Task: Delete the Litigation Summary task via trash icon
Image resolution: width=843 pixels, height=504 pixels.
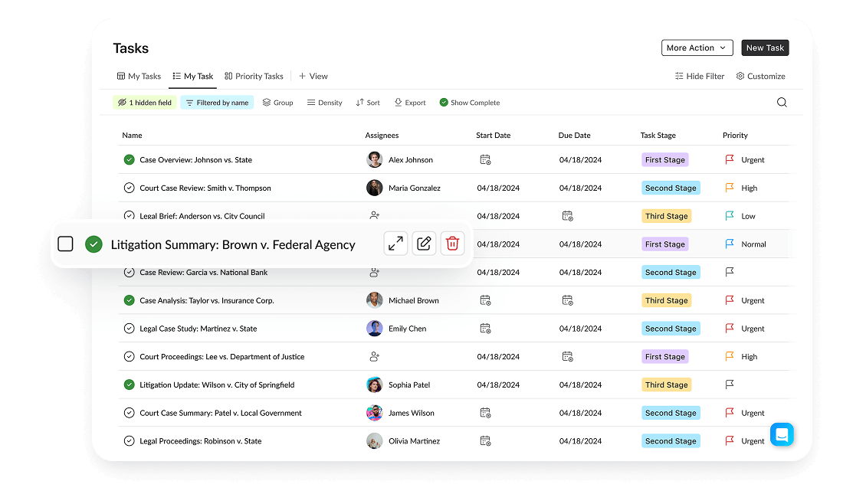Action: coord(452,244)
